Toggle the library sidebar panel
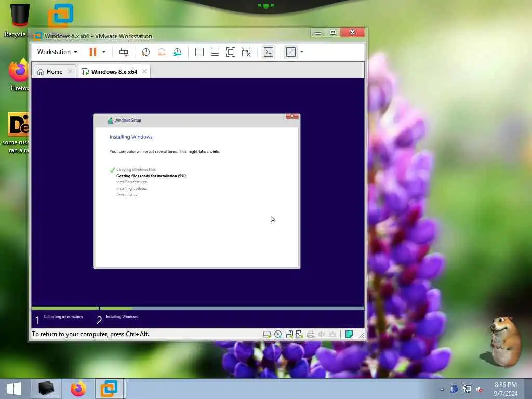Screen dimensions: 532x399 (x=199, y=52)
